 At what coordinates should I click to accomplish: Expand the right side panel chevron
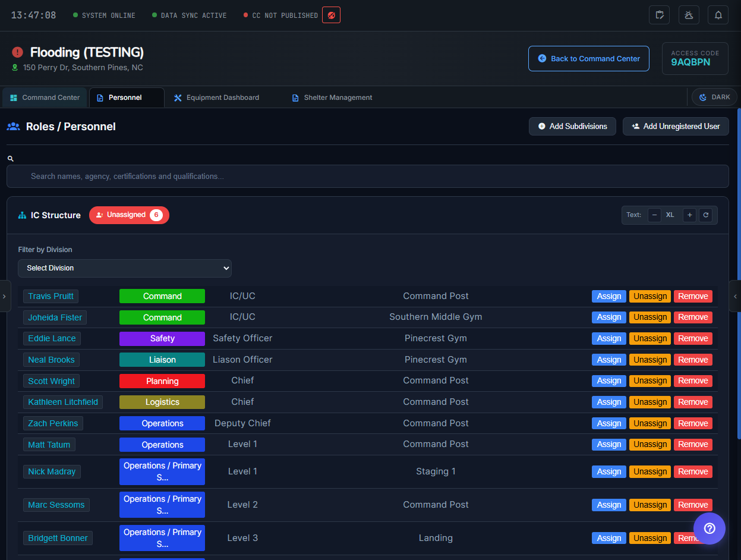tap(735, 296)
